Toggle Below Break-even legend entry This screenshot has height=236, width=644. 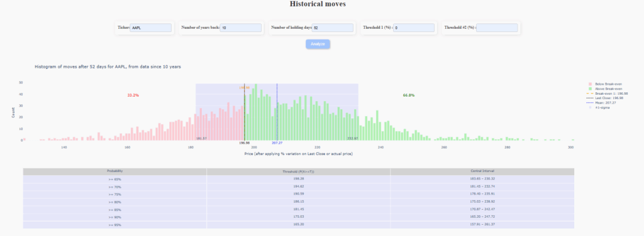click(606, 83)
